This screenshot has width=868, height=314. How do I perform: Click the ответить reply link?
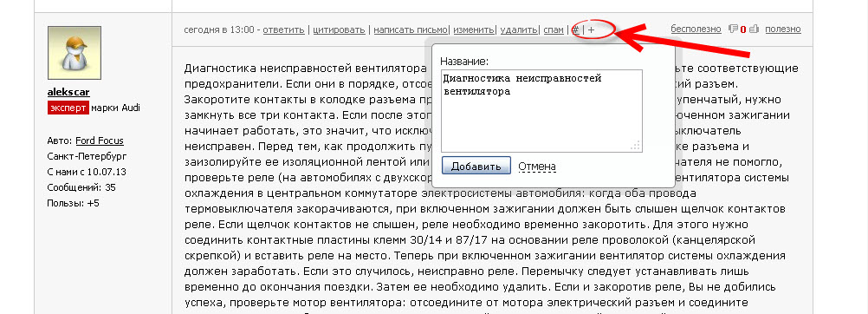click(283, 30)
